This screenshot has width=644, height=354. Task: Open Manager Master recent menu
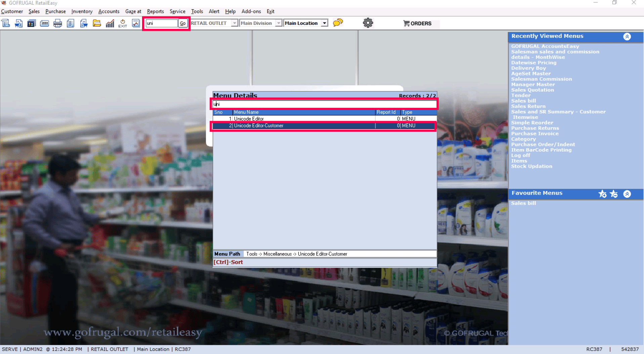pyautogui.click(x=533, y=85)
